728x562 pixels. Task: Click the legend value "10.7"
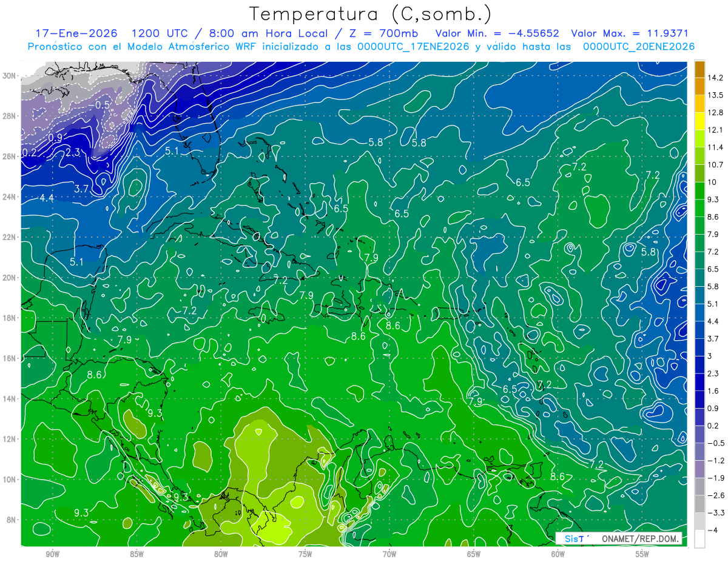coord(715,165)
